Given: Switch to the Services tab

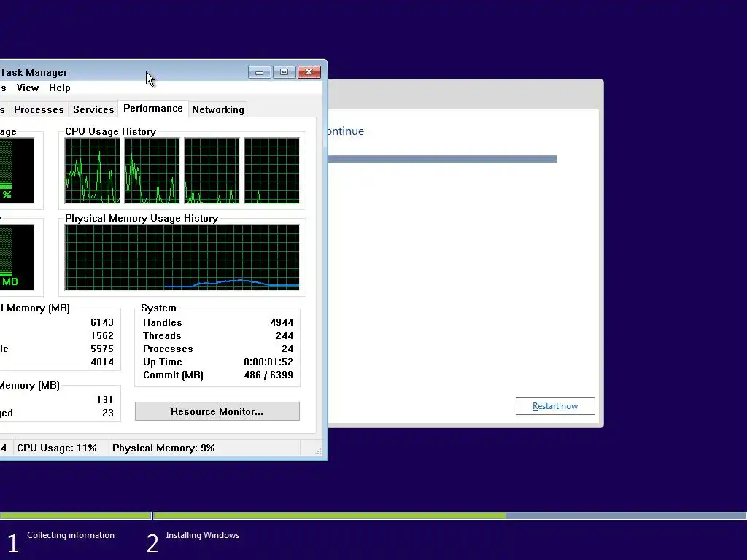Looking at the screenshot, I should (x=93, y=109).
